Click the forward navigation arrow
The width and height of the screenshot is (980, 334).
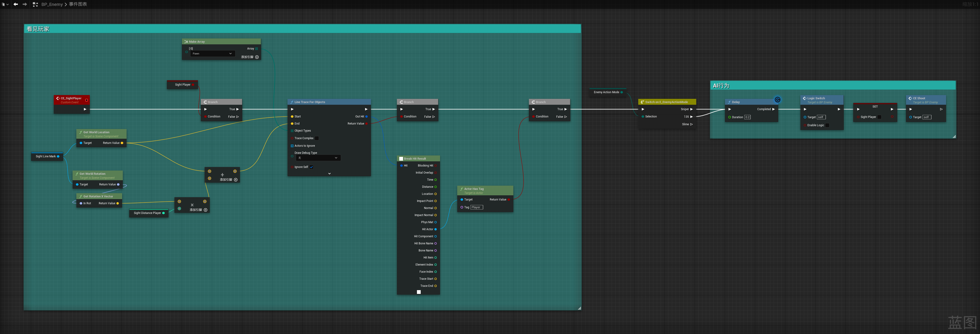pos(25,4)
